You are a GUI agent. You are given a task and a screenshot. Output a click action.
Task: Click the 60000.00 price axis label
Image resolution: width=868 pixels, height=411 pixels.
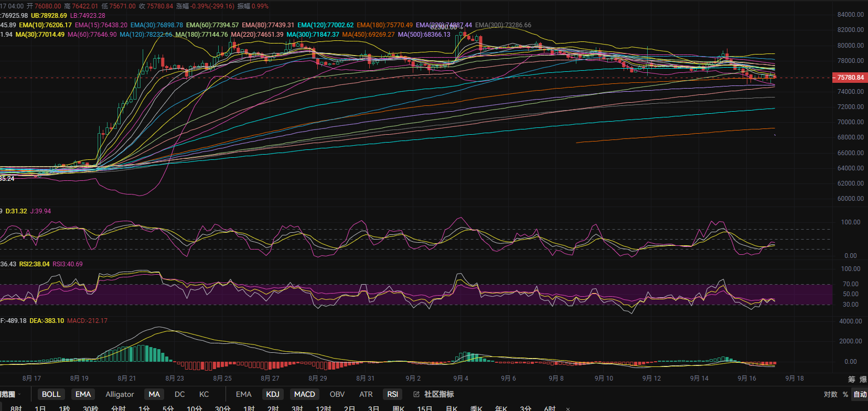pos(850,198)
